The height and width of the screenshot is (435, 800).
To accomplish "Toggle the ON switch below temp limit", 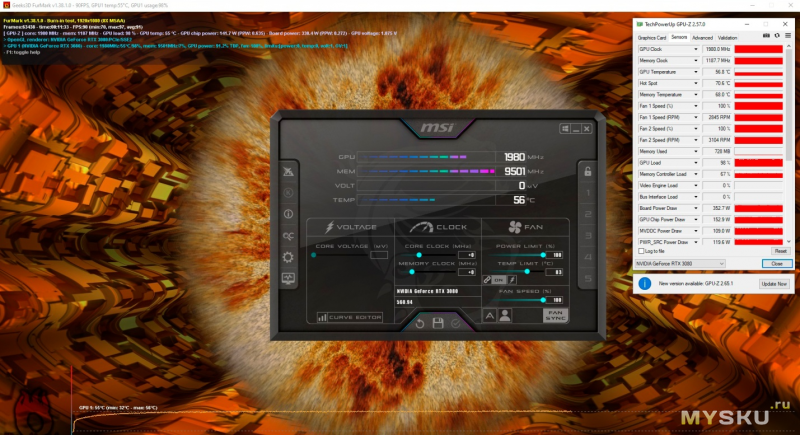I will coord(498,280).
